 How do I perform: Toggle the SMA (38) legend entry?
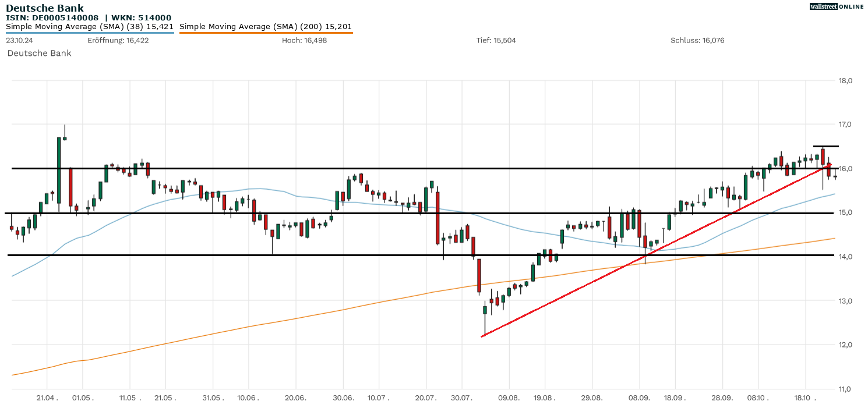pyautogui.click(x=90, y=27)
